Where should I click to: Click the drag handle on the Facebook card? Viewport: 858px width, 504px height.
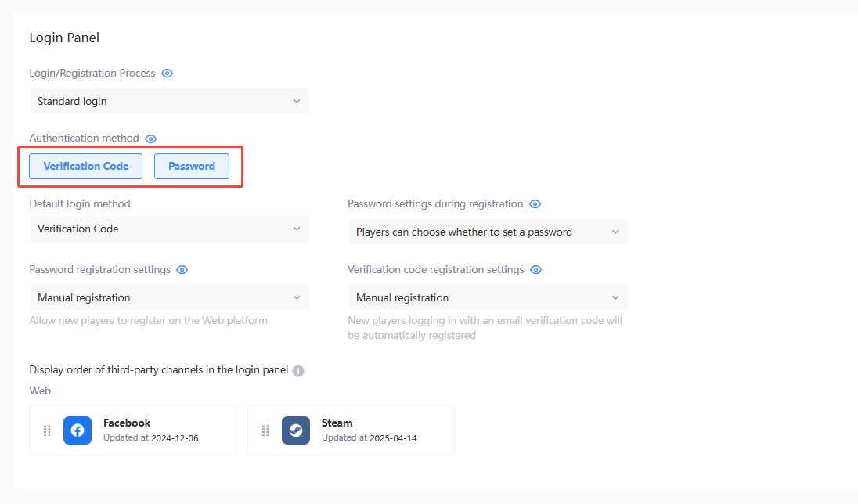coord(46,430)
